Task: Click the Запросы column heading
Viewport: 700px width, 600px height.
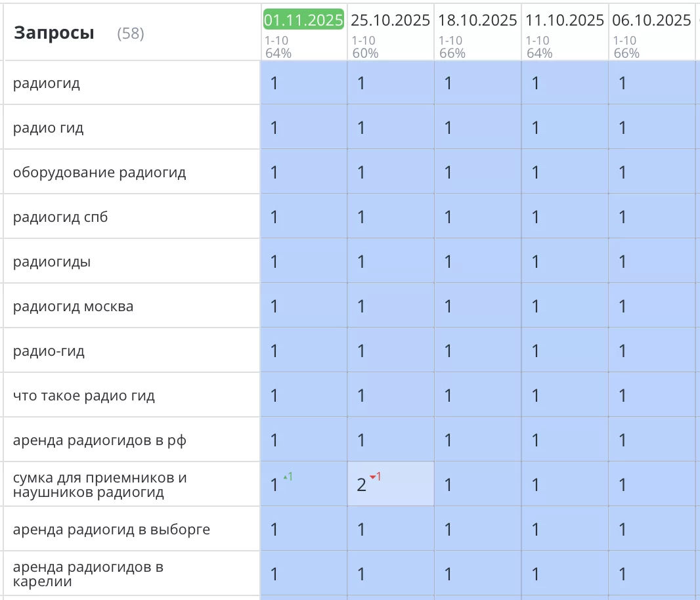Action: [x=54, y=33]
